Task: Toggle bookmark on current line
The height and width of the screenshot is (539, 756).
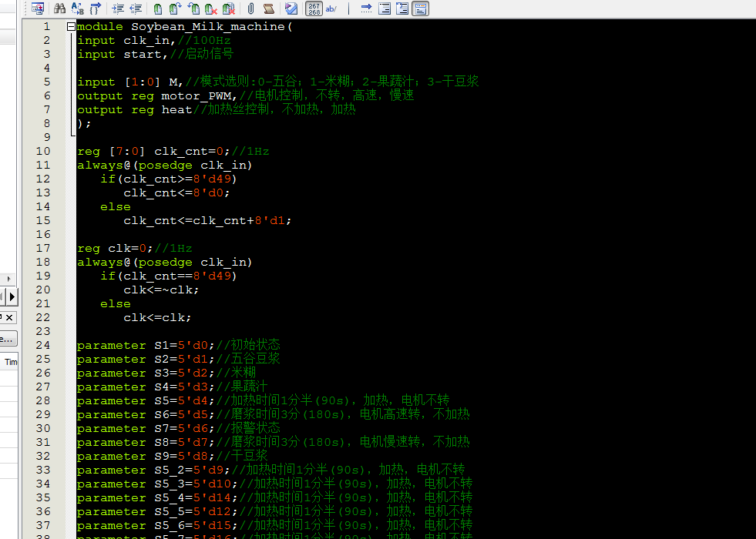Action: pos(157,8)
